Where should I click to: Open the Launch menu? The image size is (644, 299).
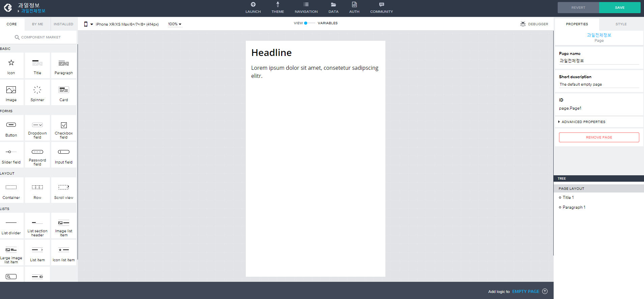point(253,8)
